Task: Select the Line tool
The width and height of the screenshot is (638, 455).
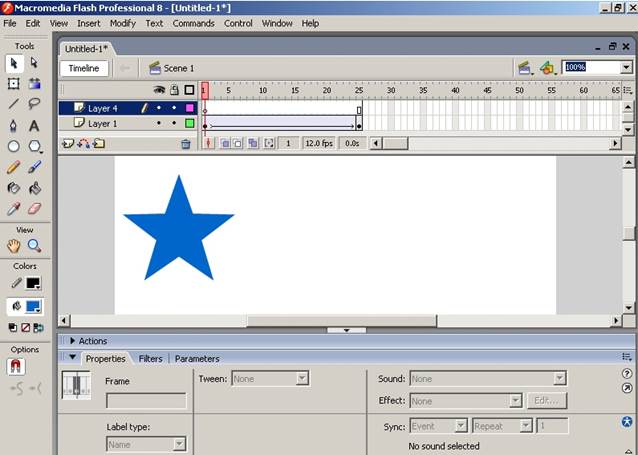Action: 14,104
